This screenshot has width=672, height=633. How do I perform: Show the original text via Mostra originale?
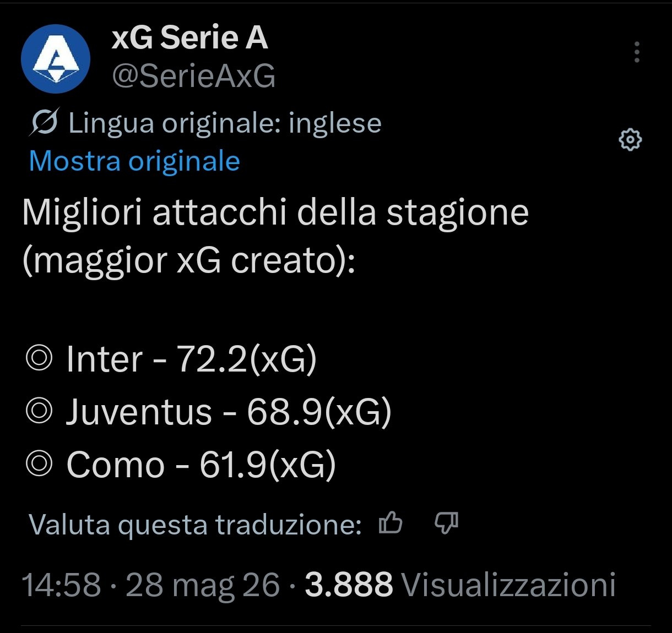click(134, 161)
